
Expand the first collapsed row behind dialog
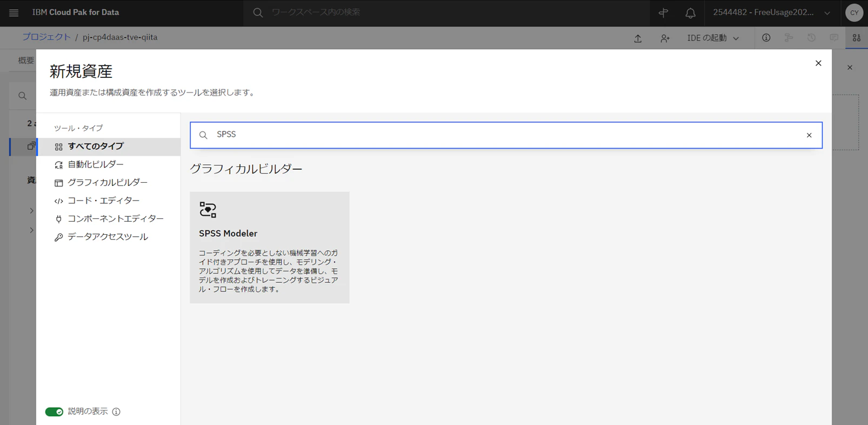point(31,211)
